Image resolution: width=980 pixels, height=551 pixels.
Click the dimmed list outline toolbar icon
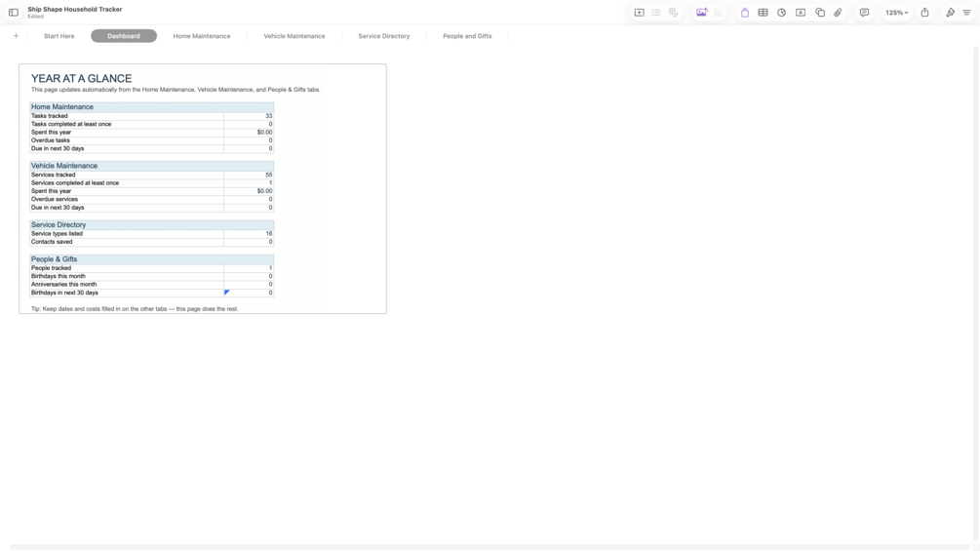[656, 13]
